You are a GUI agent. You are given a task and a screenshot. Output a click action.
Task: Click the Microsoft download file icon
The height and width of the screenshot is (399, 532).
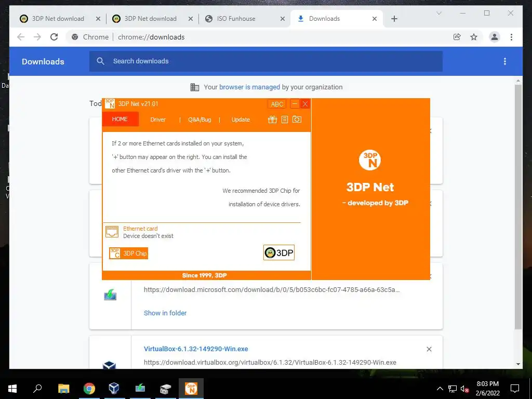click(110, 295)
